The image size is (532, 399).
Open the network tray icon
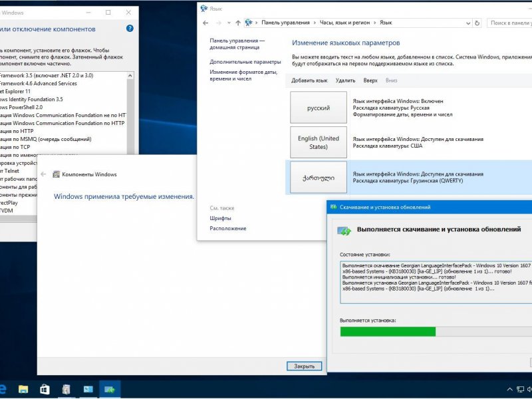click(520, 389)
